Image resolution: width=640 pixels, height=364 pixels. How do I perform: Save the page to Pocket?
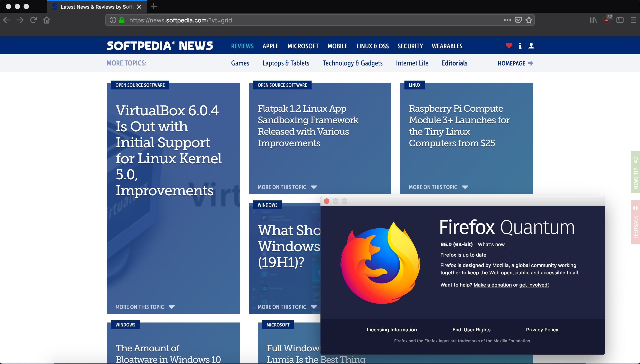tap(518, 20)
